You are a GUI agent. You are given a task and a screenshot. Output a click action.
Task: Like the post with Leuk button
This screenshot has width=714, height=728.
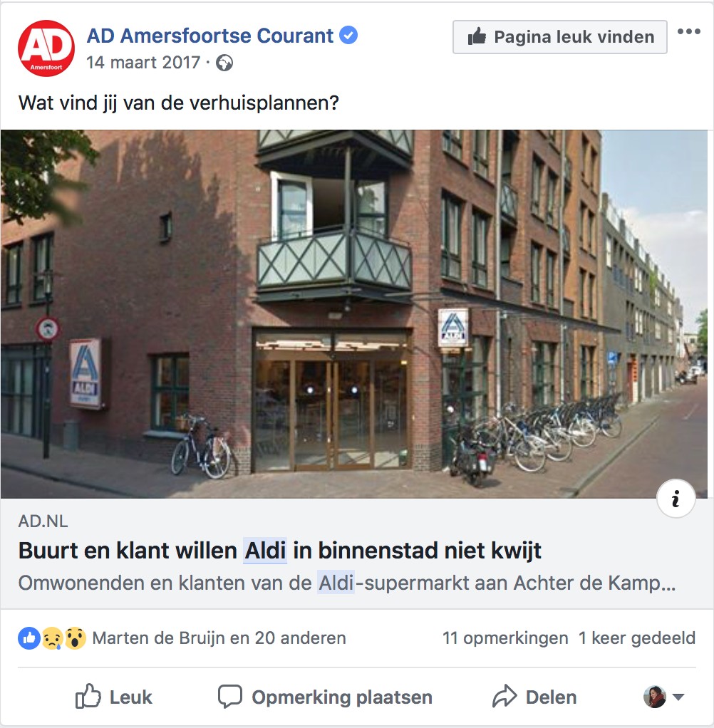click(x=114, y=697)
